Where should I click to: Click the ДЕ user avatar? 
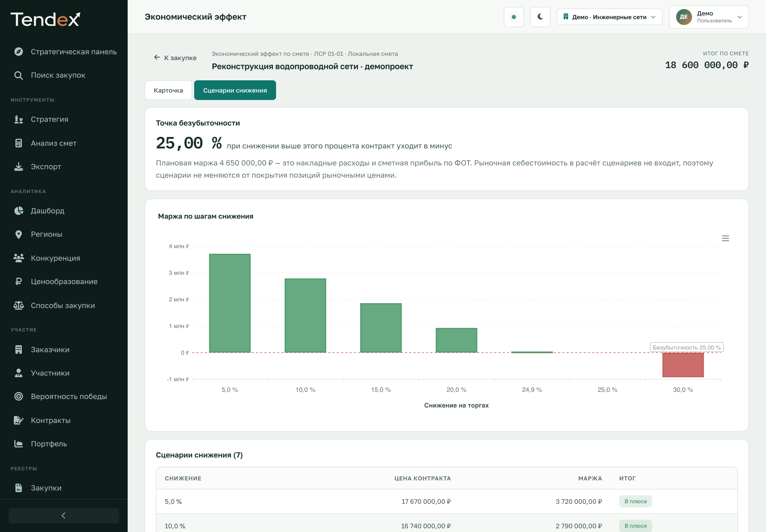click(684, 17)
